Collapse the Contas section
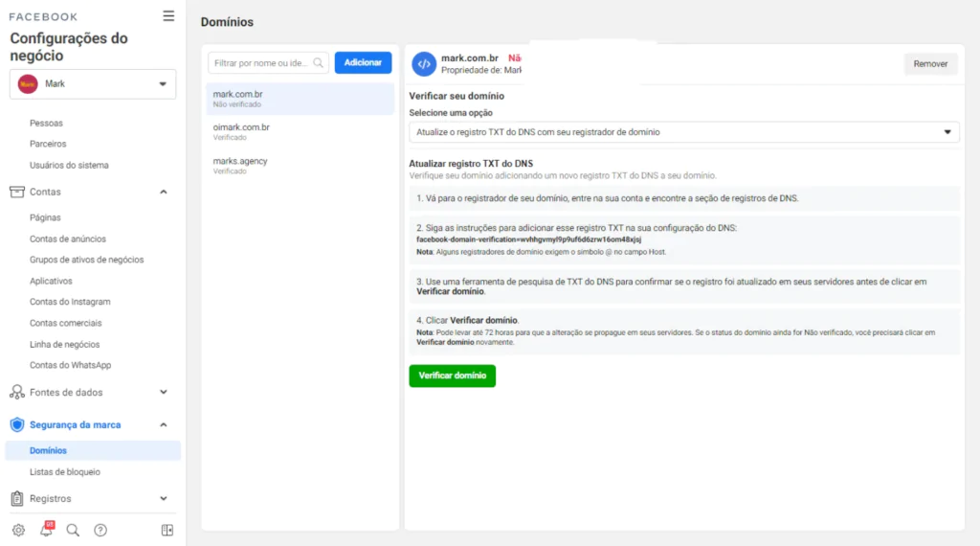This screenshot has width=980, height=546. tap(163, 192)
